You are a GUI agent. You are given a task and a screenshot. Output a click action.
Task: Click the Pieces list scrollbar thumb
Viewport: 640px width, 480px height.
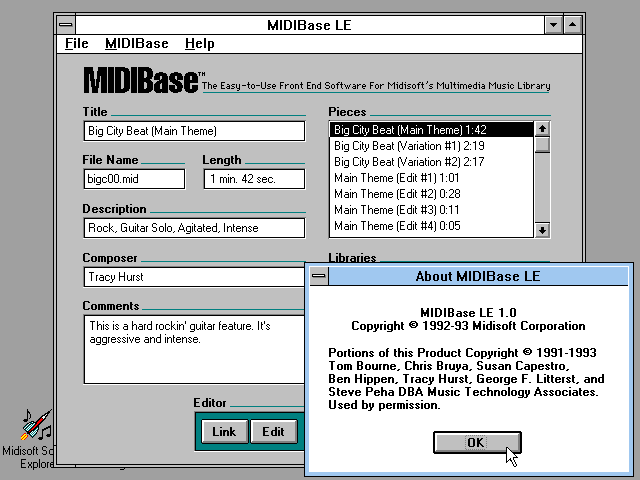[542, 144]
